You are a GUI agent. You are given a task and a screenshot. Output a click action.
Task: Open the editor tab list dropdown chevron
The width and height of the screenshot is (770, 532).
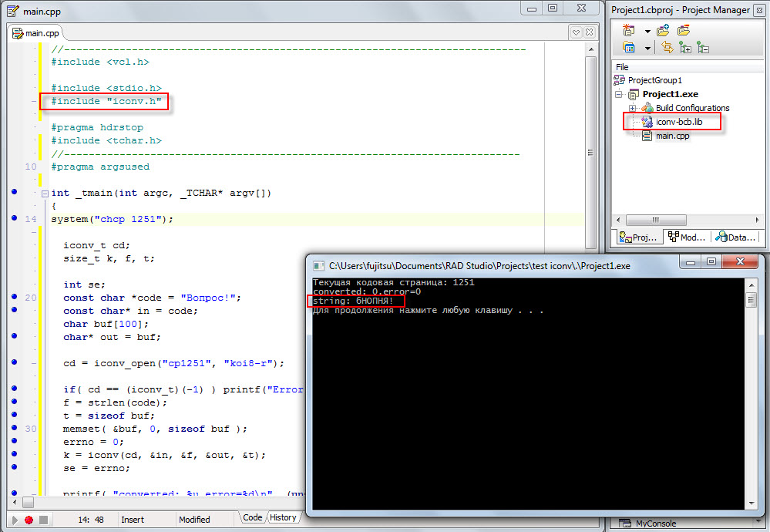pyautogui.click(x=576, y=32)
